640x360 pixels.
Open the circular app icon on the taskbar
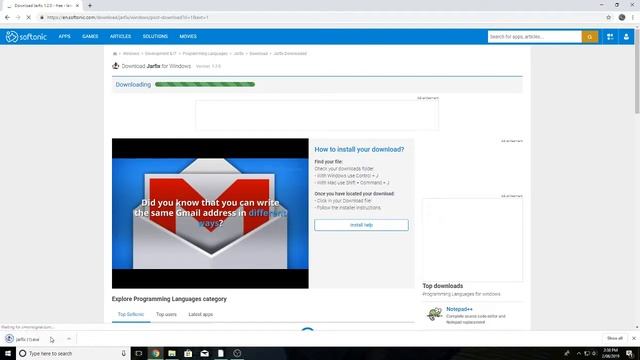237,353
